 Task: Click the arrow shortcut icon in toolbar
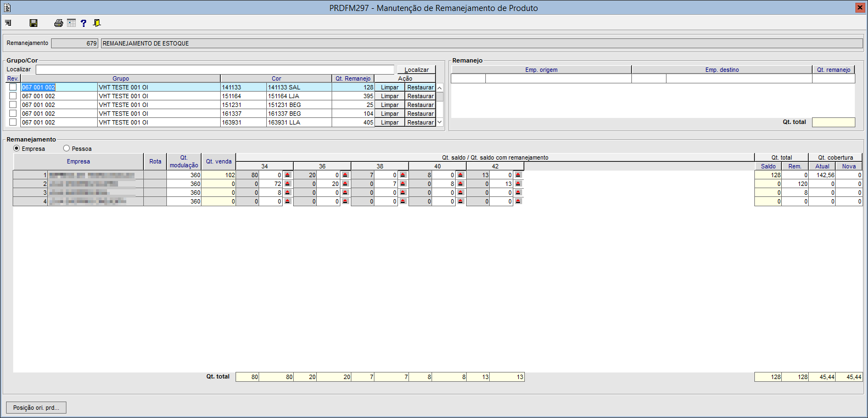[8, 23]
